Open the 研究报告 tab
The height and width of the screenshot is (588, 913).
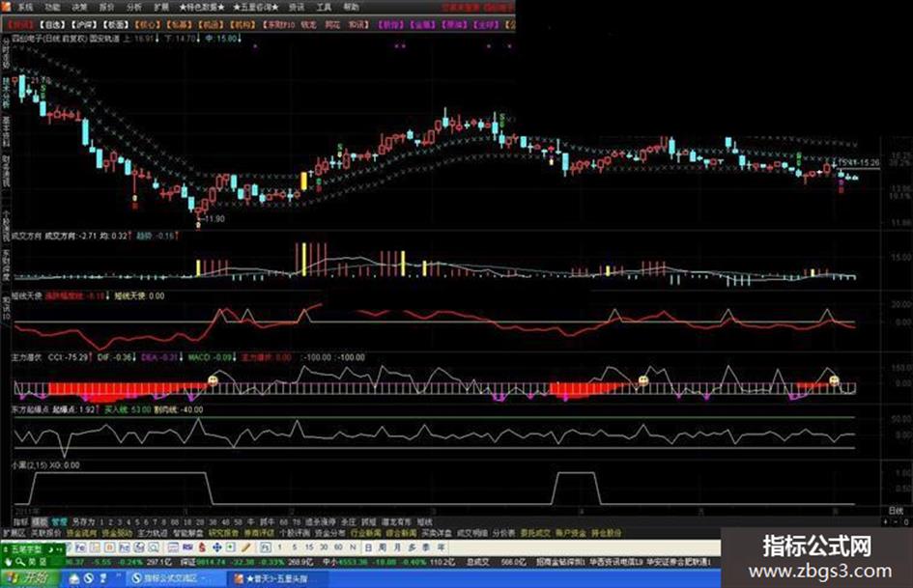[223, 533]
